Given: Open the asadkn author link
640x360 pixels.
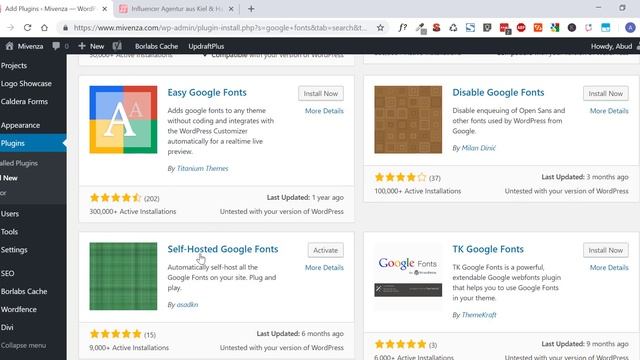Looking at the screenshot, I should [x=187, y=305].
